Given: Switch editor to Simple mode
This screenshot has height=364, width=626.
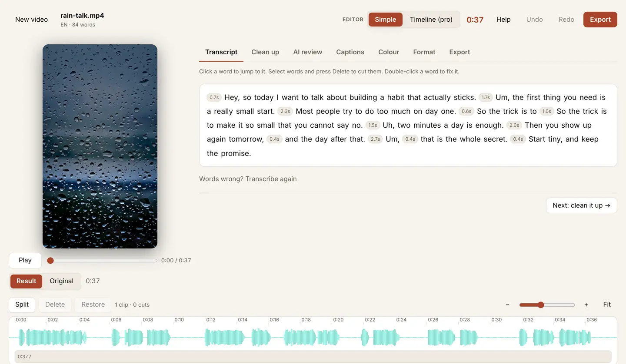Looking at the screenshot, I should (385, 20).
